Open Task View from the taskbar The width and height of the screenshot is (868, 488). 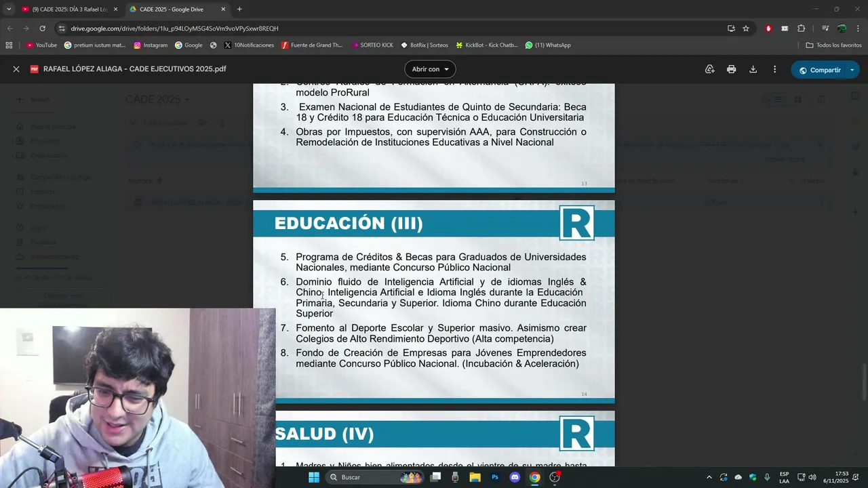tap(436, 477)
